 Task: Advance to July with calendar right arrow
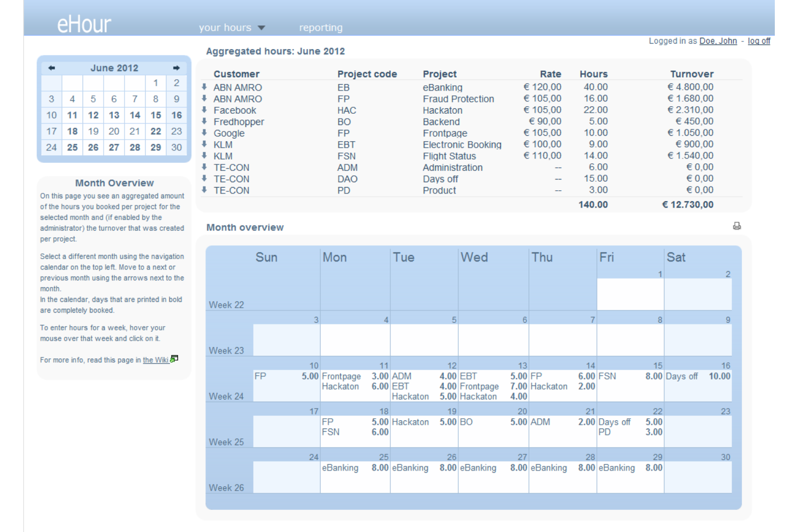point(176,67)
